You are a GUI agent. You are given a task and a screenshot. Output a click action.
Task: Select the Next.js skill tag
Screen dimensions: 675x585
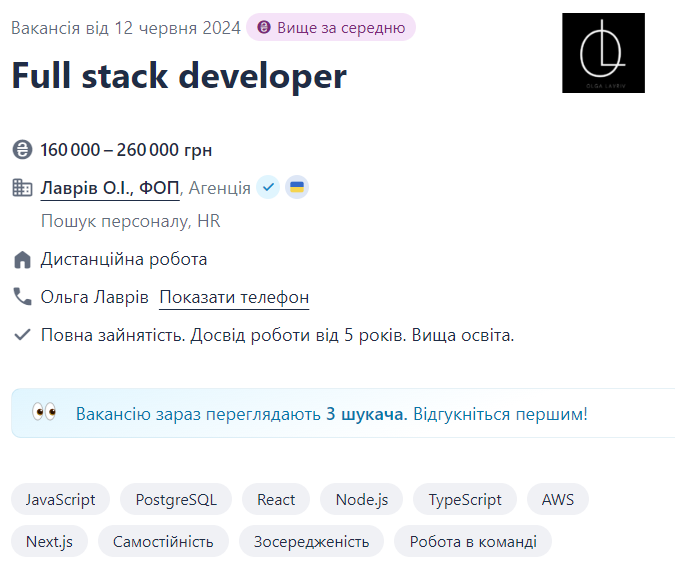50,541
